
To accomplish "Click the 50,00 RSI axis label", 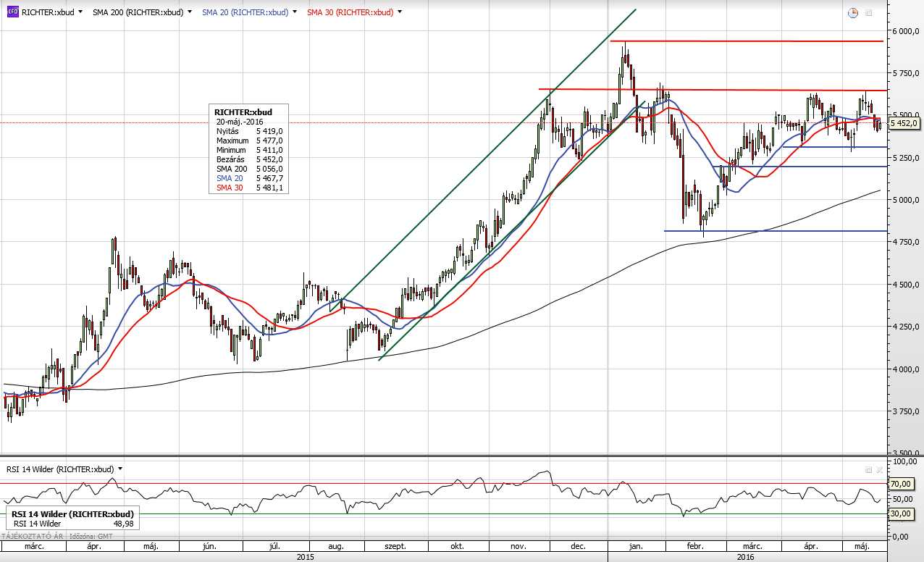I will tap(902, 499).
